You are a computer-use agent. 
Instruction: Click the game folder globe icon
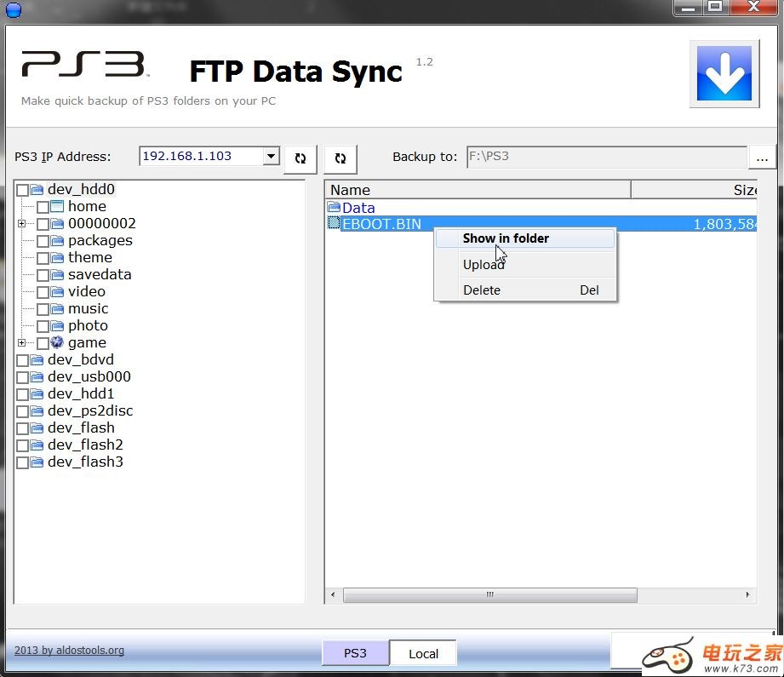[57, 342]
